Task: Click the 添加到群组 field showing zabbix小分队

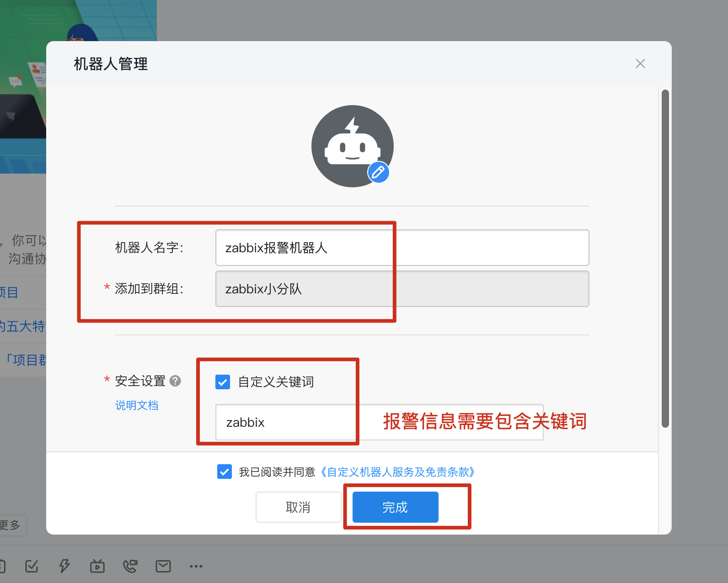Action: point(402,289)
